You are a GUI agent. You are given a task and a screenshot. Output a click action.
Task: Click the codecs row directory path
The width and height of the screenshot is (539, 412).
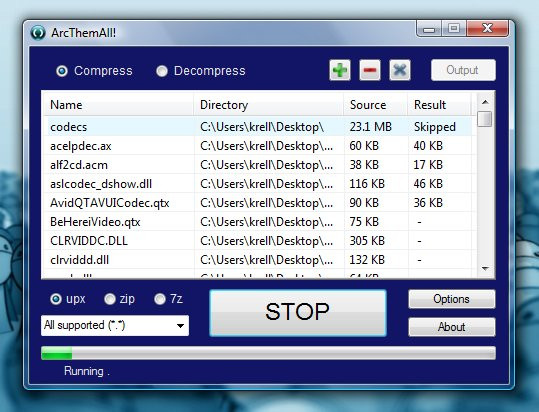(x=262, y=127)
